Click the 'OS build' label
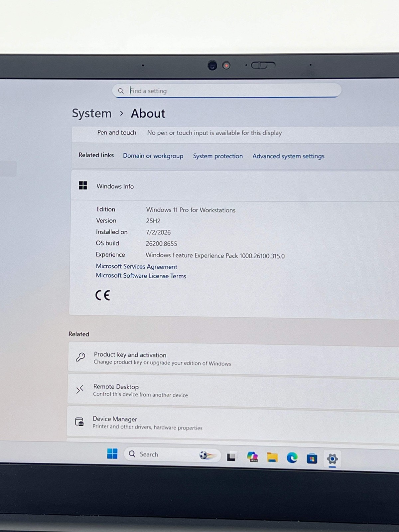Image resolution: width=399 pixels, height=532 pixels. click(107, 243)
